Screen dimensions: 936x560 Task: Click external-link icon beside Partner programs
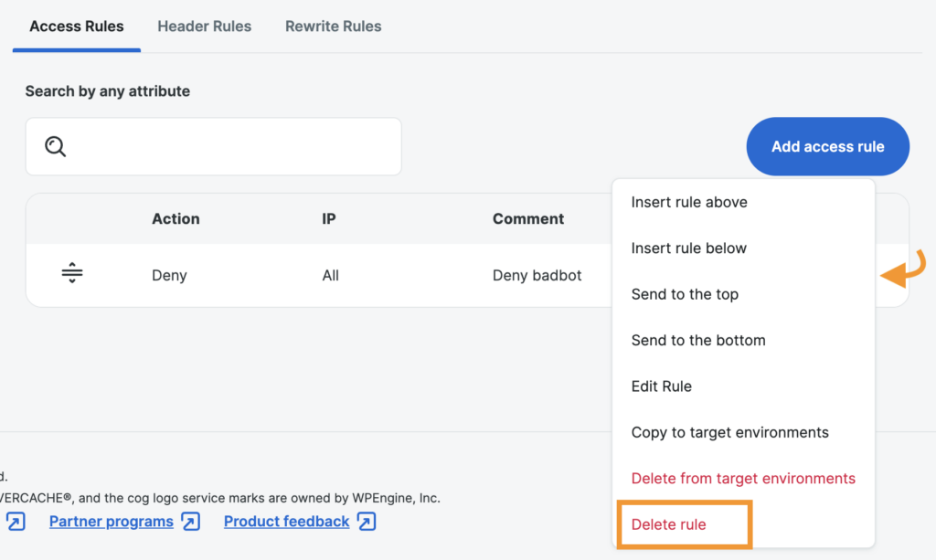[190, 522]
